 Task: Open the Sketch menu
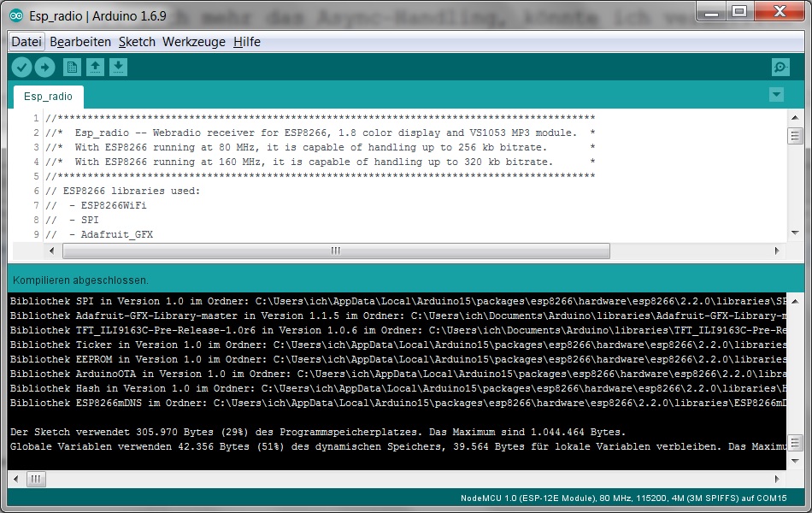(x=137, y=42)
